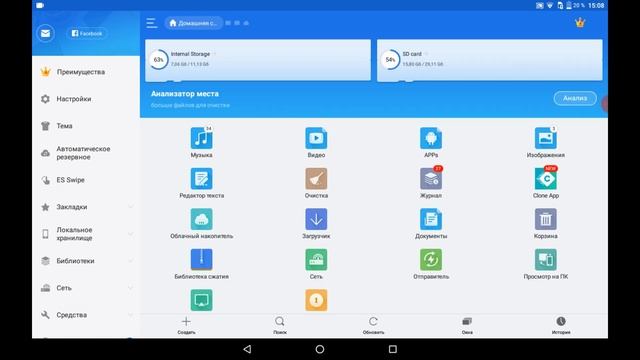The width and height of the screenshot is (640, 360).
Task: Tap the Android Back navigation button
Action: click(x=247, y=349)
